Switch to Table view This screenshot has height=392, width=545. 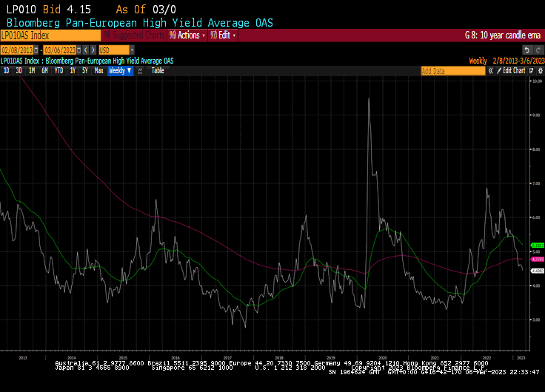point(158,71)
